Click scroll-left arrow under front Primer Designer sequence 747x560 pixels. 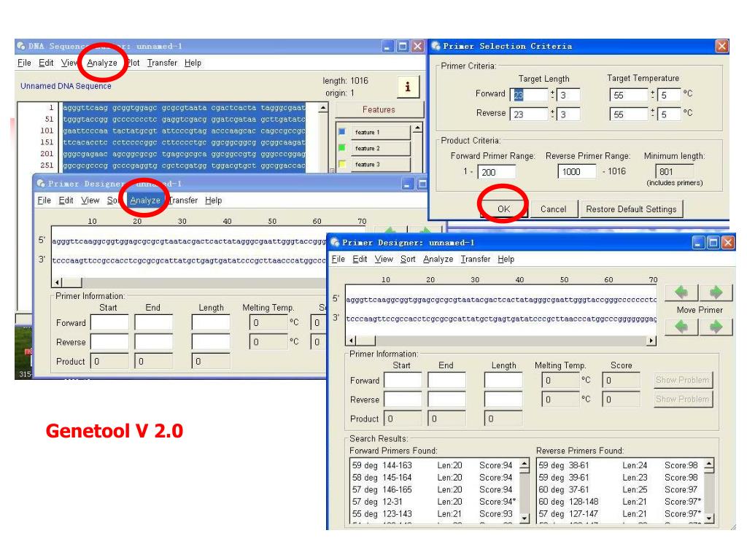tap(351, 341)
